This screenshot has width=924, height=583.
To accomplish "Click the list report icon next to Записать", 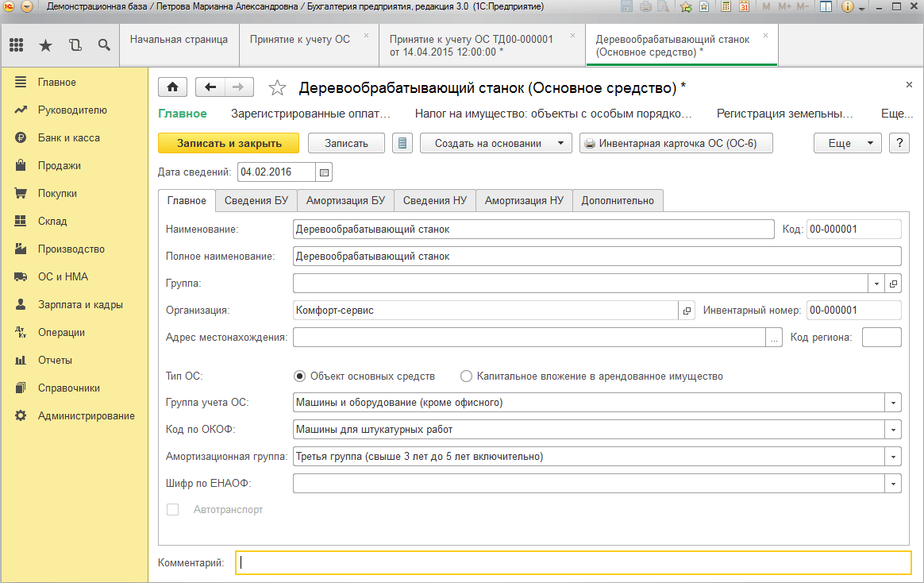I will [402, 144].
